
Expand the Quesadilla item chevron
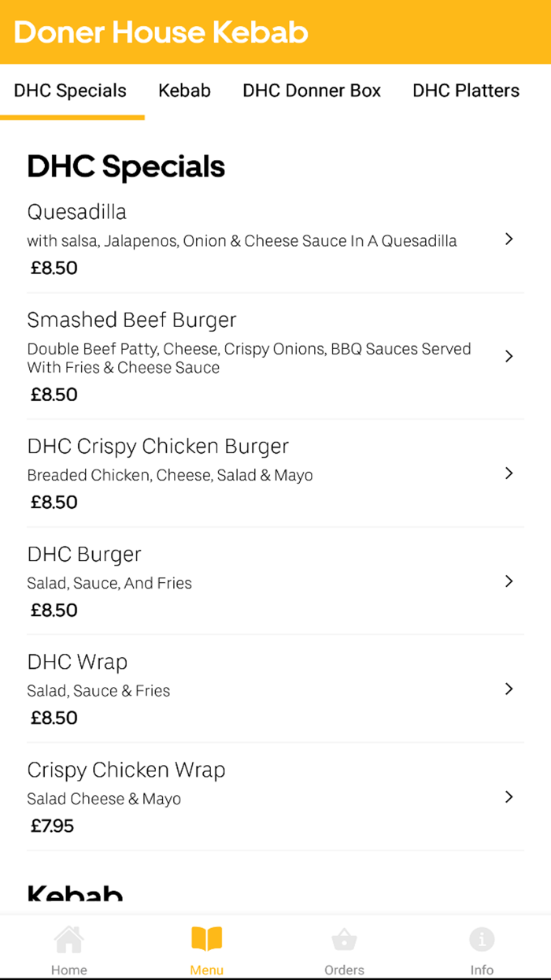[x=508, y=239]
